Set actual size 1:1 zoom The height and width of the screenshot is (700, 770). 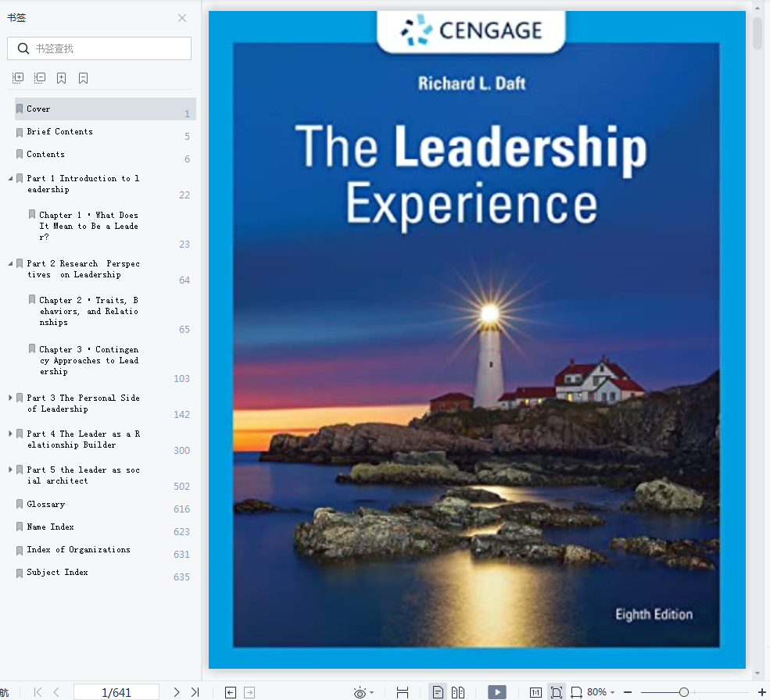535,693
